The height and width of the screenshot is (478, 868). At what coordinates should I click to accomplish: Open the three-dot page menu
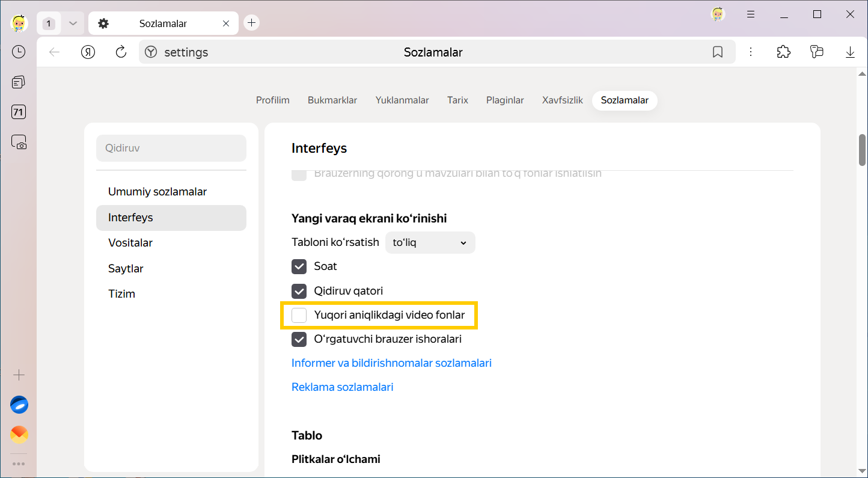tap(751, 52)
